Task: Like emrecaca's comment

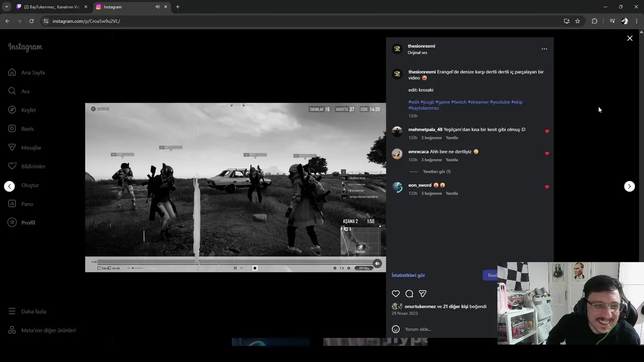Action: coord(547,153)
